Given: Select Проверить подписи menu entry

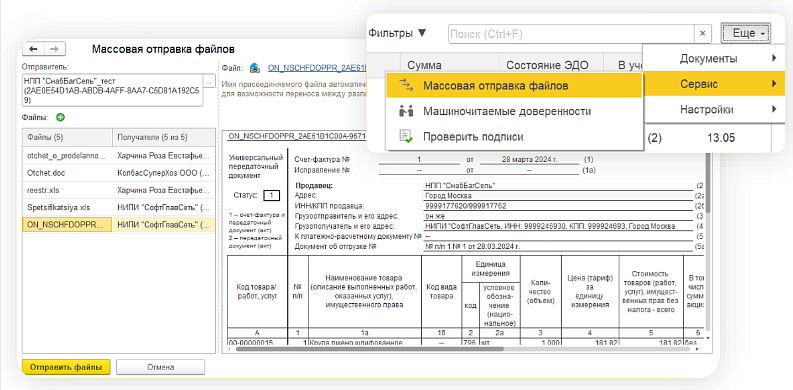Looking at the screenshot, I should 513,136.
